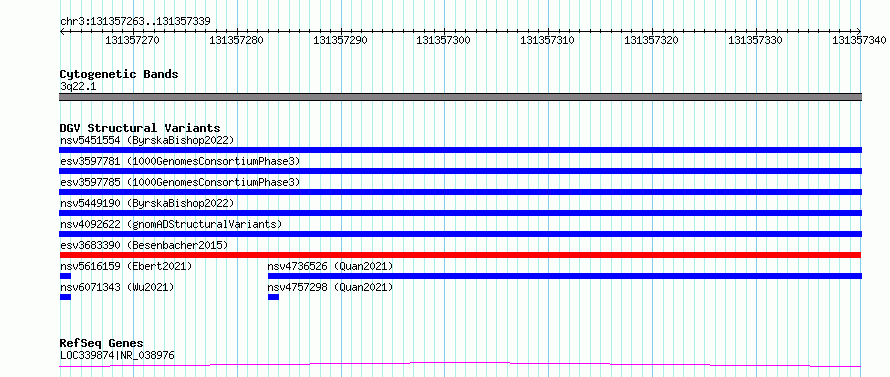Open variant nsv4757298 (Quan2021) label
Image resolution: width=890 pixels, height=377 pixels.
(330, 287)
